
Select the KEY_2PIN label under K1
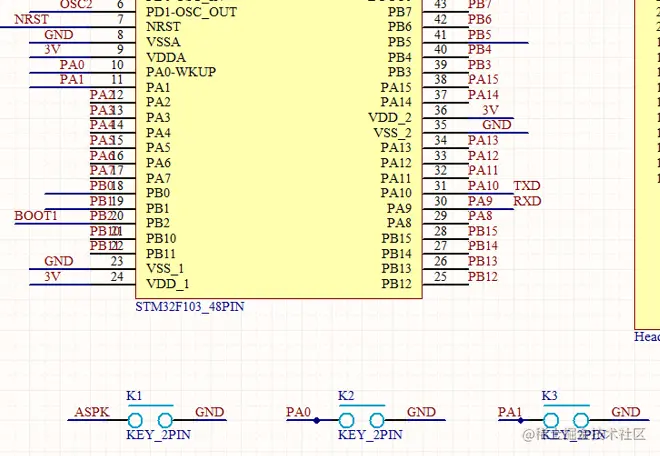click(x=158, y=435)
